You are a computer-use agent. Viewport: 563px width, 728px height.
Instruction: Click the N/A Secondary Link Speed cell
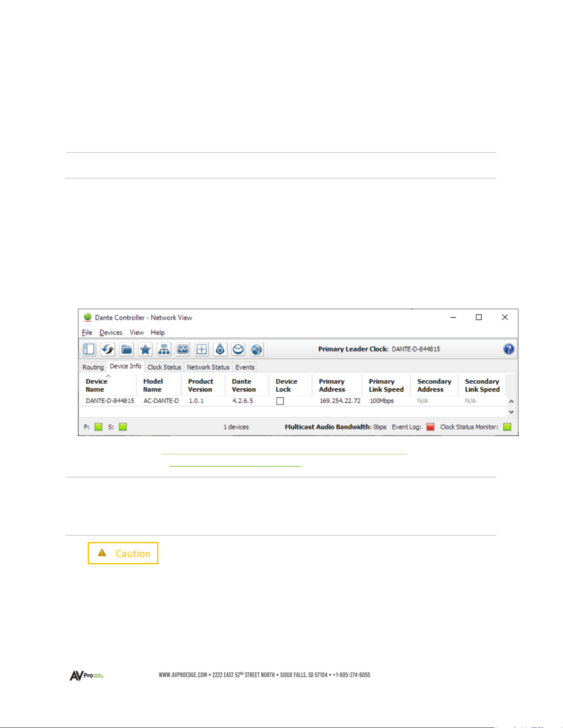[x=470, y=401]
